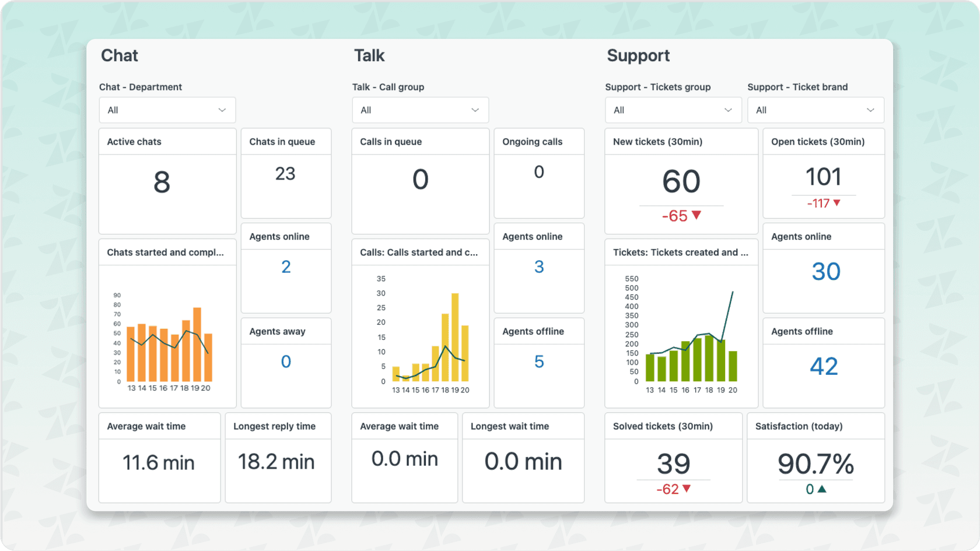Click the red -117 indicator below Open tickets
The image size is (980, 551).
[x=822, y=203]
